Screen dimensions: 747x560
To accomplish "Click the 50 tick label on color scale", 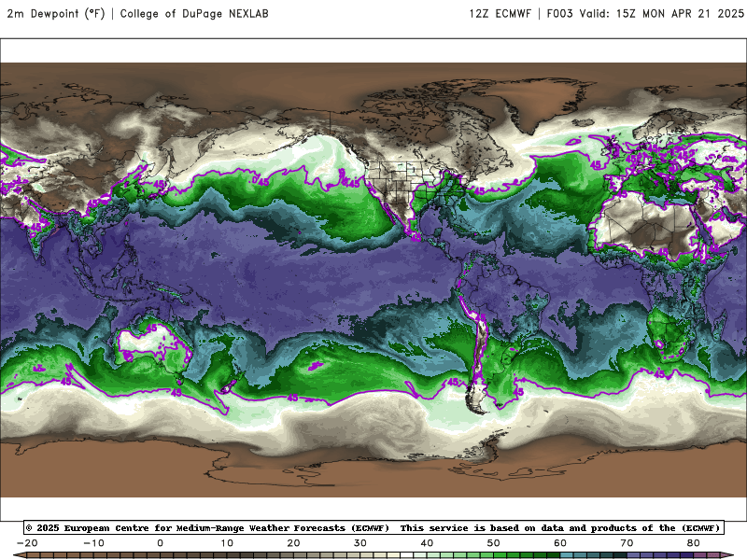I will [x=494, y=543].
